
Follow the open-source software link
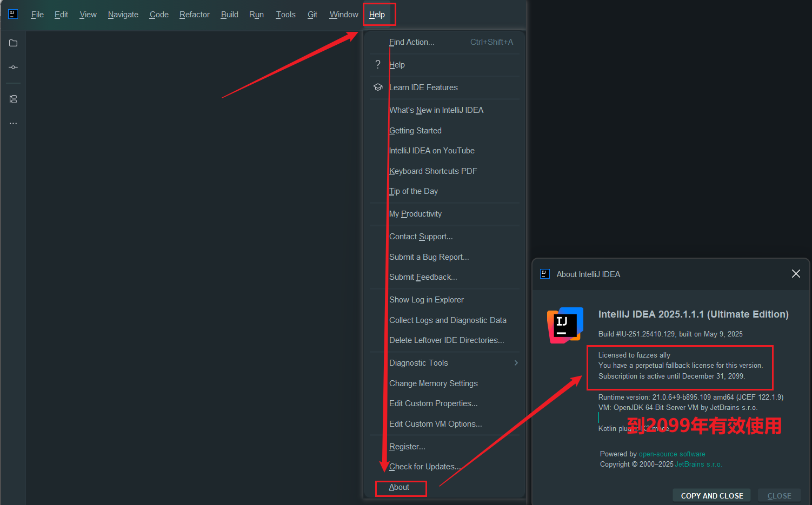(672, 454)
